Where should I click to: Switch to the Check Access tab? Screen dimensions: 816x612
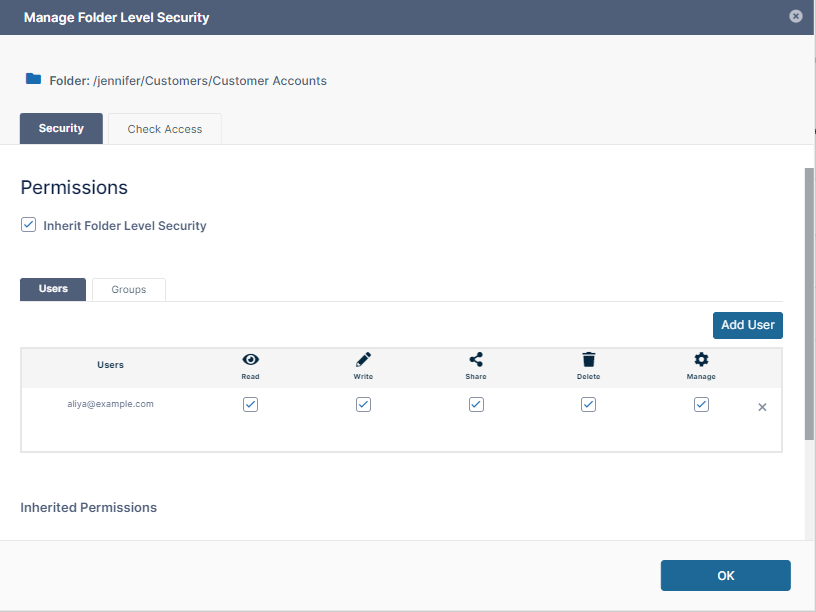click(165, 129)
